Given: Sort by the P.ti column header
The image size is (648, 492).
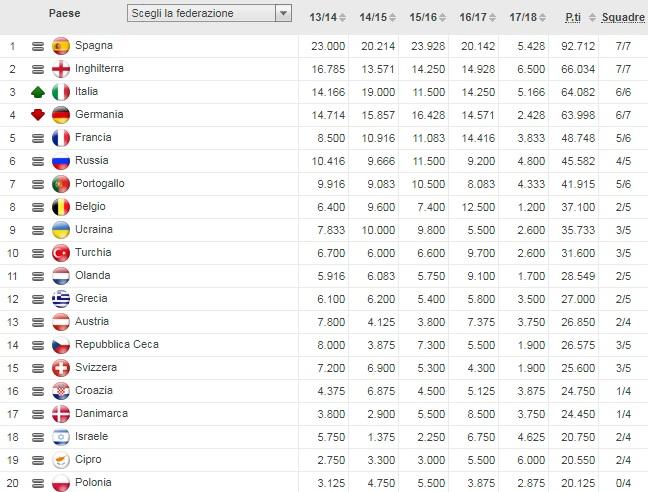Looking at the screenshot, I should (x=573, y=17).
